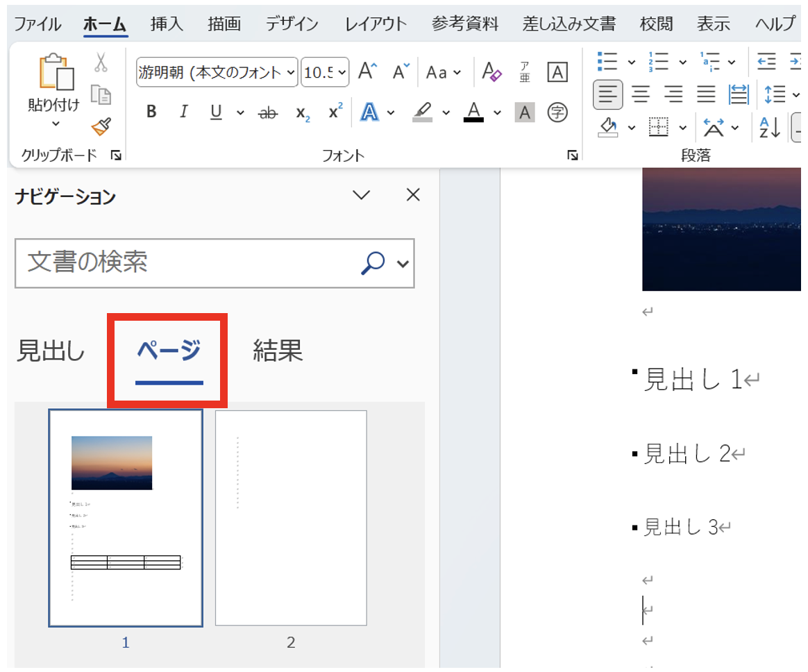Open the 挿入 ribbon tab
Screen dimensions: 808x672
(167, 24)
